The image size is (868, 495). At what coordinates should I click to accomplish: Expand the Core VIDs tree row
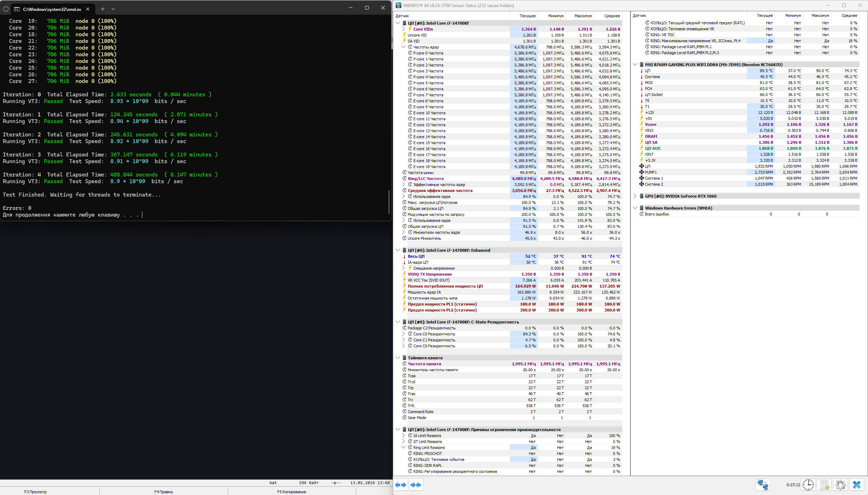[403, 29]
